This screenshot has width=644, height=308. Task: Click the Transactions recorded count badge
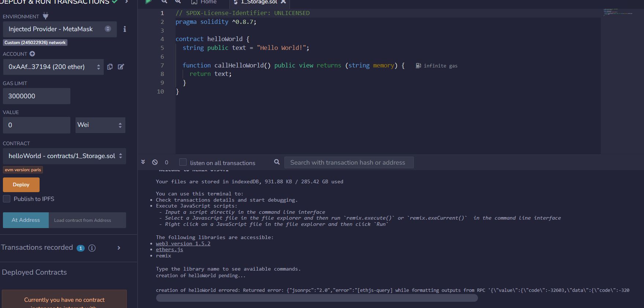click(x=81, y=248)
